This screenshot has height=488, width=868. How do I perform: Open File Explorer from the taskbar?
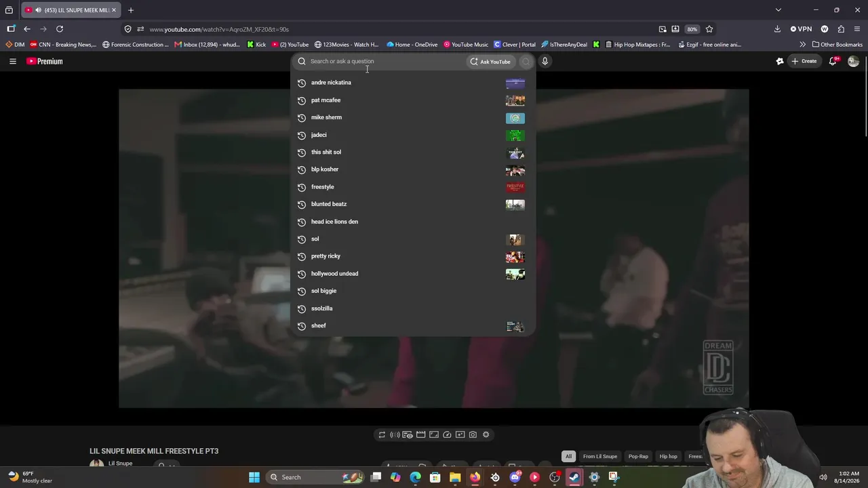pyautogui.click(x=455, y=477)
